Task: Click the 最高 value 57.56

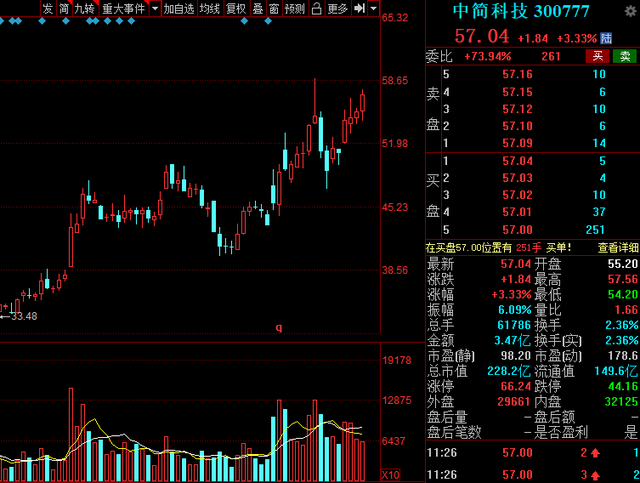Action: [623, 279]
